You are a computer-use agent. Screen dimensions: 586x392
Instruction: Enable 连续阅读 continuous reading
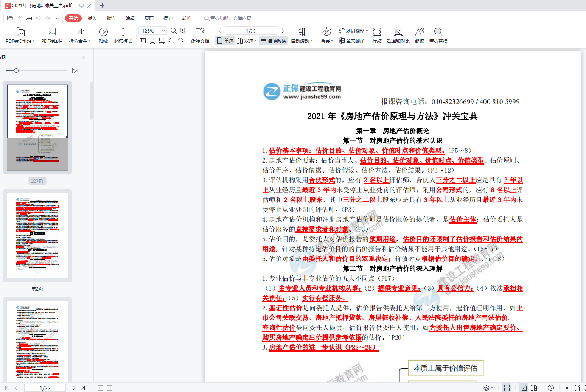coord(272,40)
